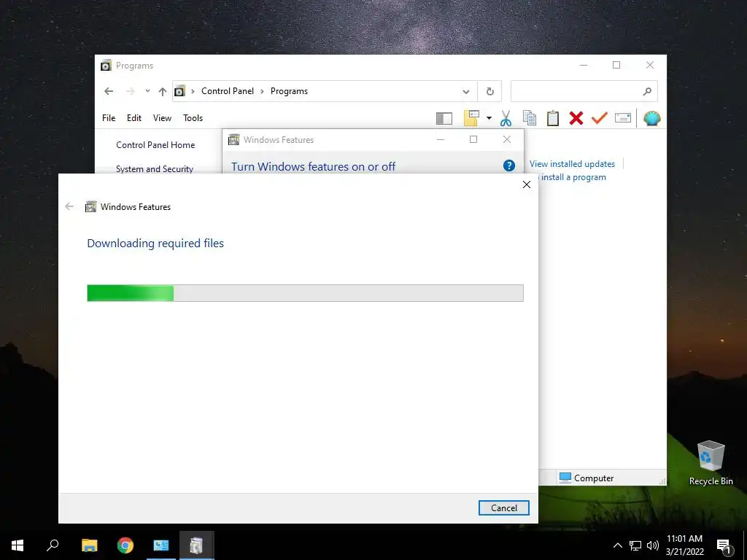This screenshot has height=560, width=747.
Task: Open volume control tray icon
Action: [x=653, y=545]
